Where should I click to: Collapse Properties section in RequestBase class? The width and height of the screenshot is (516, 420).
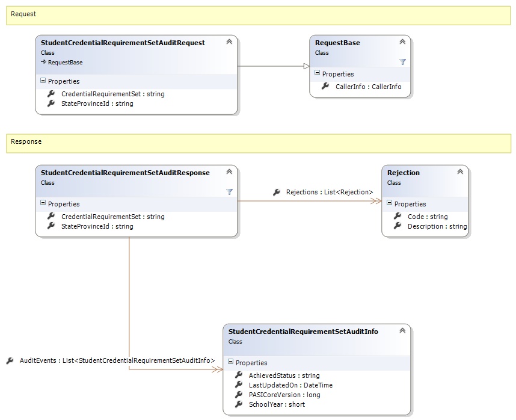[318, 74]
